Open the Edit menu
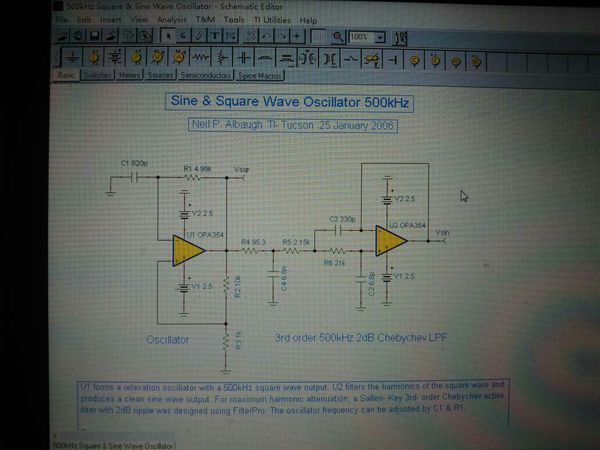 pos(84,20)
